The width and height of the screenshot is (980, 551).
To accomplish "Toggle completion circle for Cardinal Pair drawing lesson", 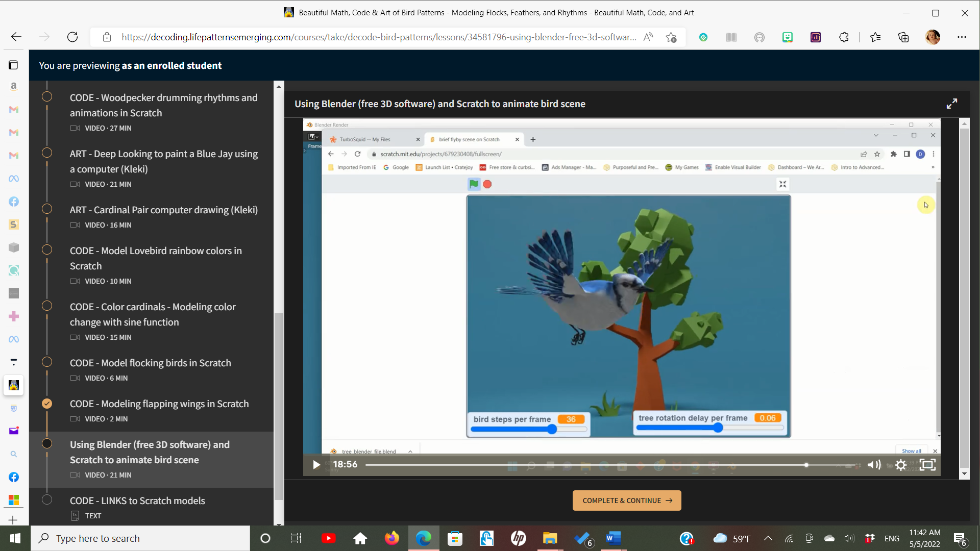I will (47, 209).
